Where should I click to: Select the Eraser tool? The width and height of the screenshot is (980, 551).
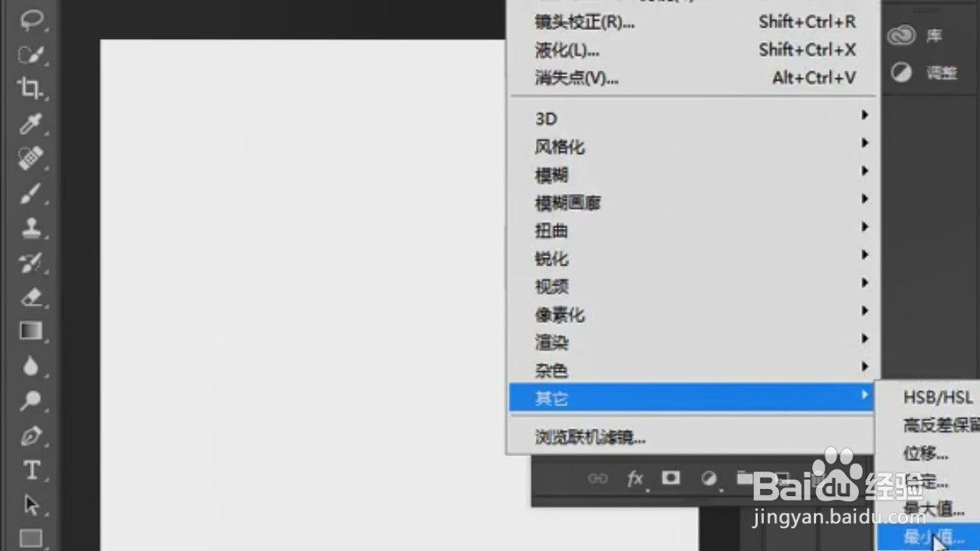(x=31, y=297)
